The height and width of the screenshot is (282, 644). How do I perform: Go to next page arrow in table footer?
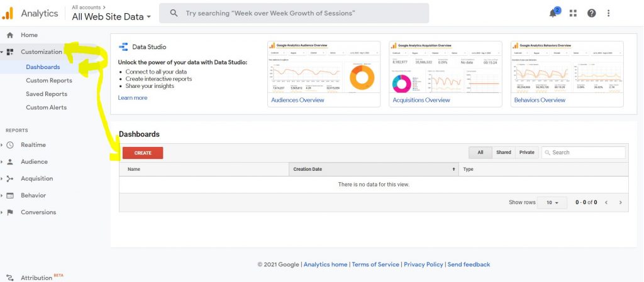pos(620,202)
